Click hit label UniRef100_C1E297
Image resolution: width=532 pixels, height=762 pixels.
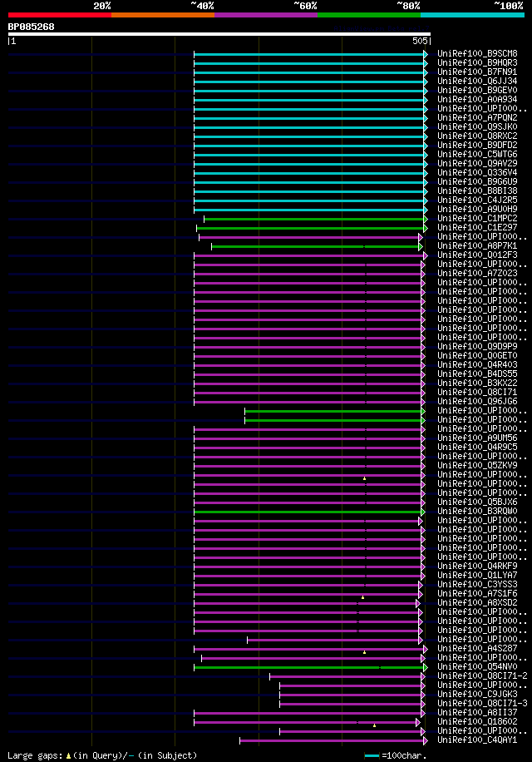click(477, 227)
